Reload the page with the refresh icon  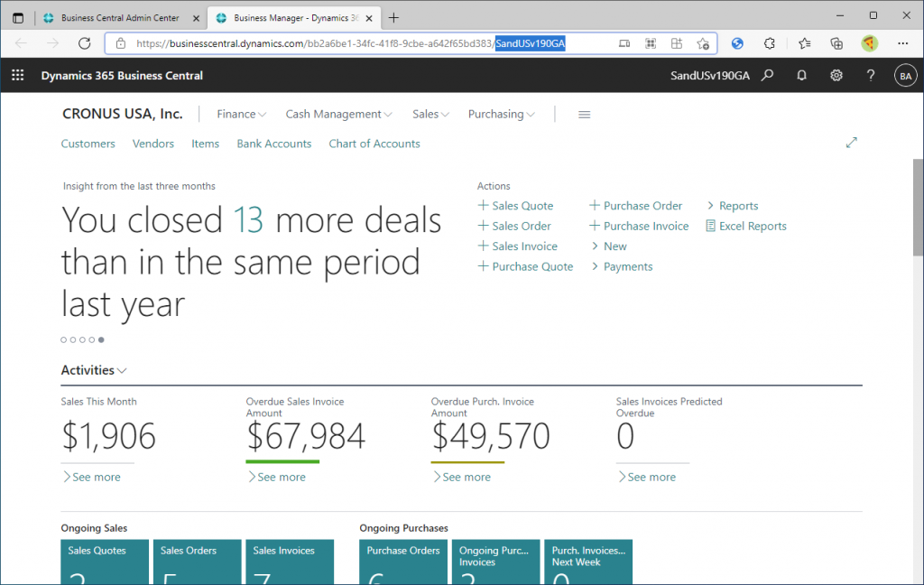(85, 43)
